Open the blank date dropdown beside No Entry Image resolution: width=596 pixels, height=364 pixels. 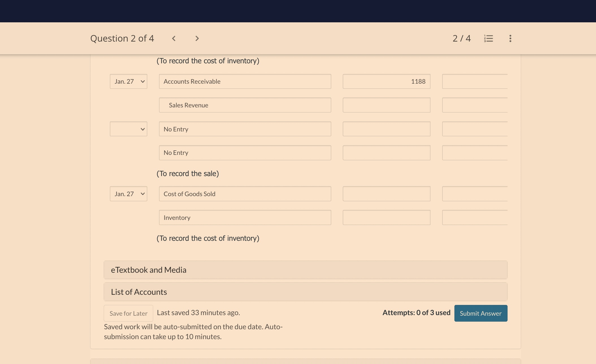click(128, 129)
